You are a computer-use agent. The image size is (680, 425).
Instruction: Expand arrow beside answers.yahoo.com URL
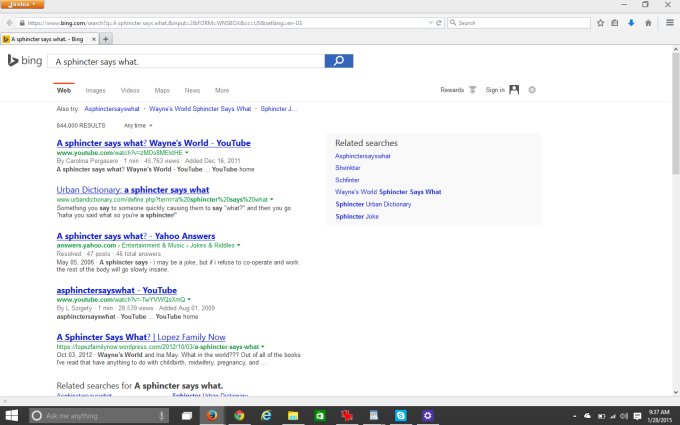coord(239,245)
